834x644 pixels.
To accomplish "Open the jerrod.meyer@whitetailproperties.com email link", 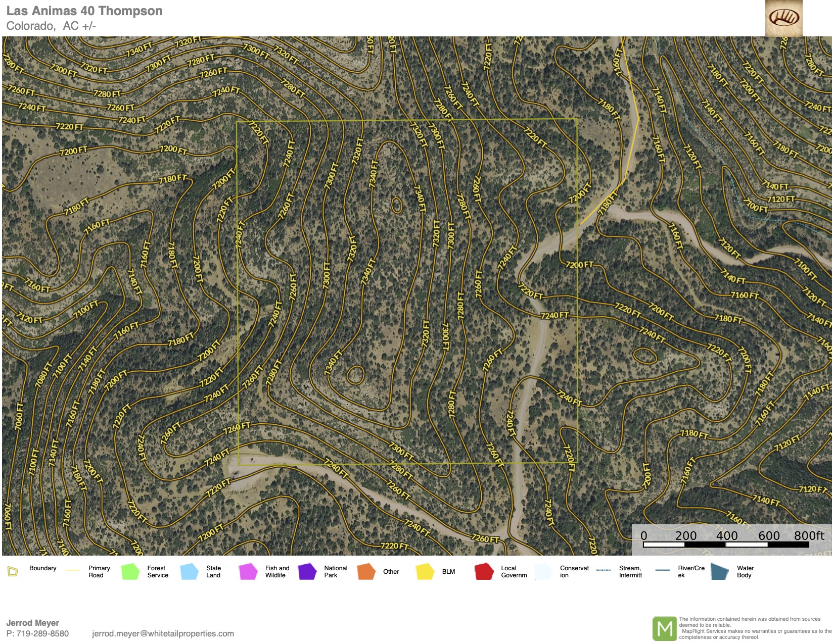I will [163, 633].
